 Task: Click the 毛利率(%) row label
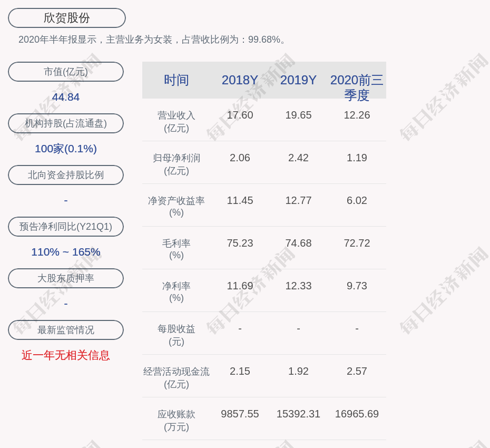(177, 249)
